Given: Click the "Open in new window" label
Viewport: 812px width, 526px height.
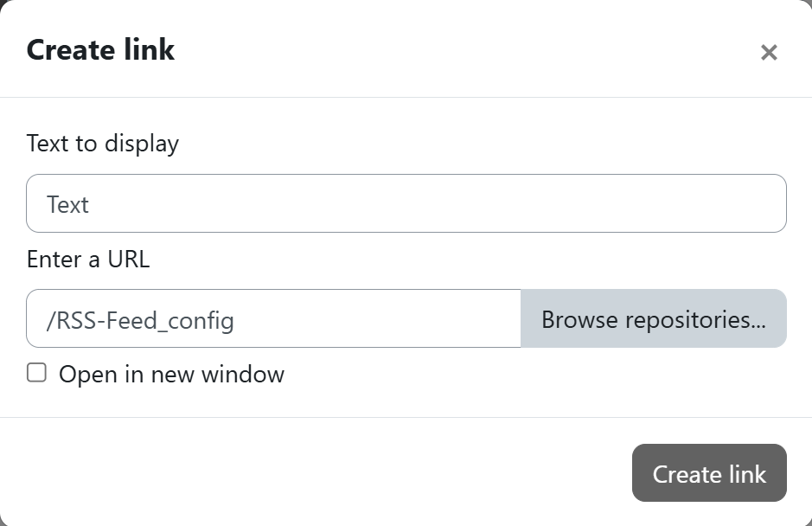Looking at the screenshot, I should (171, 375).
